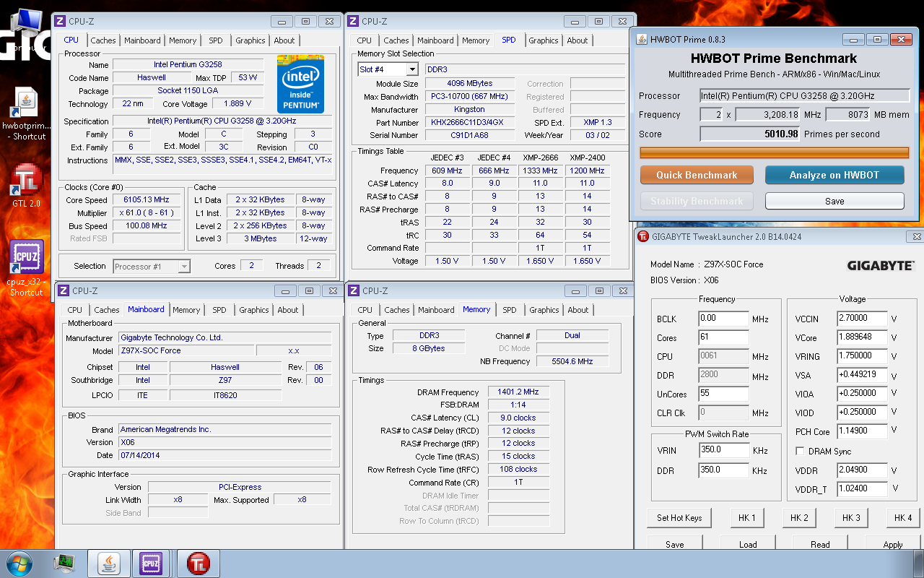
Task: Start the Quick Benchmark
Action: click(697, 175)
